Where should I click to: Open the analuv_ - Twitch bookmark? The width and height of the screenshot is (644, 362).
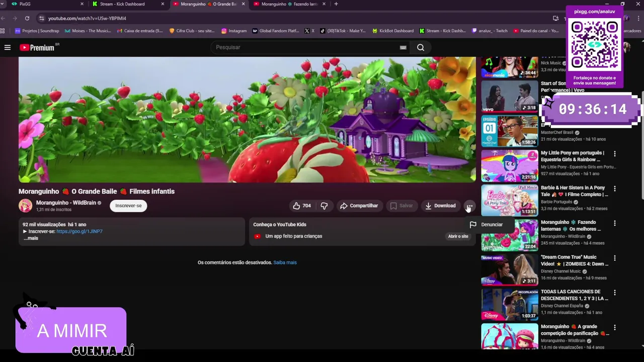[490, 31]
